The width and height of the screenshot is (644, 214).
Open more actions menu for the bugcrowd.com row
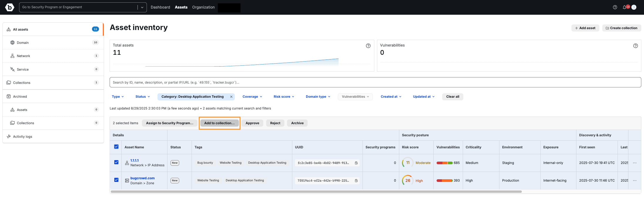[x=635, y=181]
